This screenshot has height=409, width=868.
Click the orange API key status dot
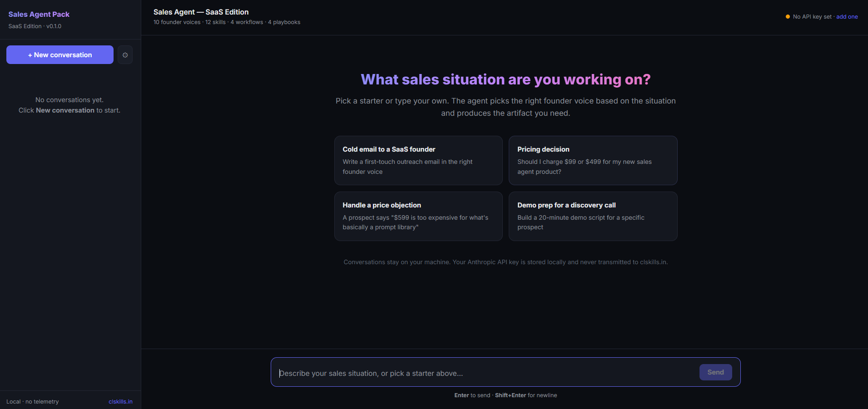(788, 17)
